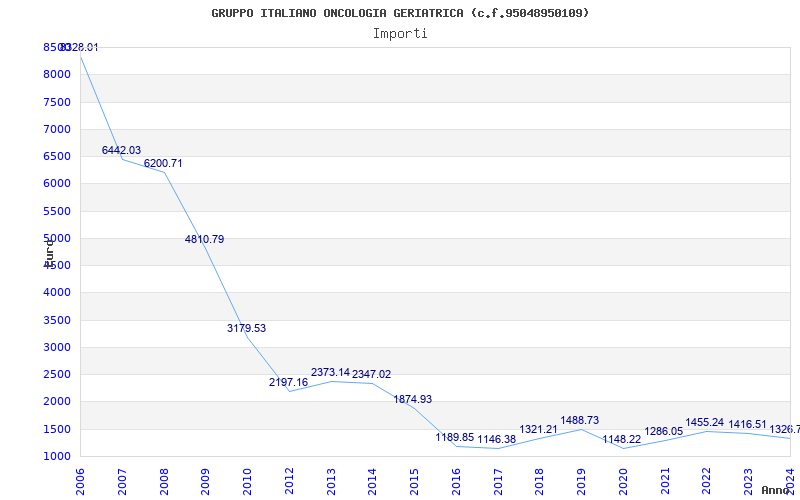The image size is (800, 500).
Task: Click the 2013 x-axis year label
Action: click(x=331, y=481)
